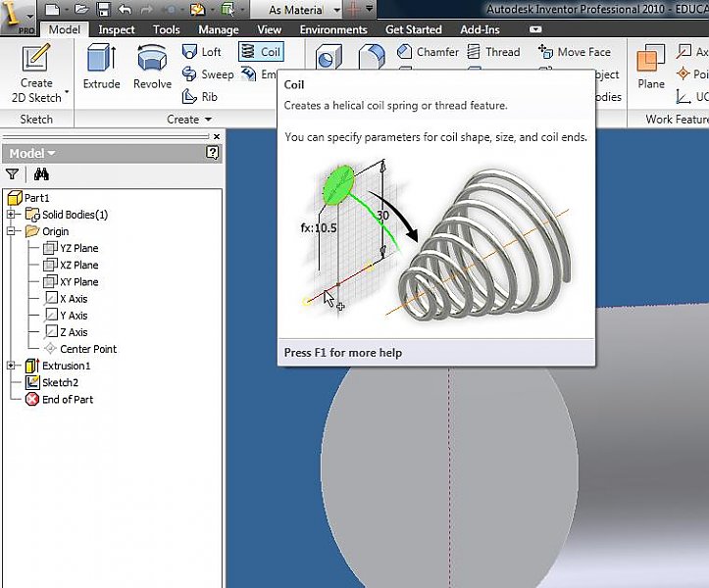Select the Thread tool
Image resolution: width=709 pixels, height=588 pixels.
coord(493,52)
